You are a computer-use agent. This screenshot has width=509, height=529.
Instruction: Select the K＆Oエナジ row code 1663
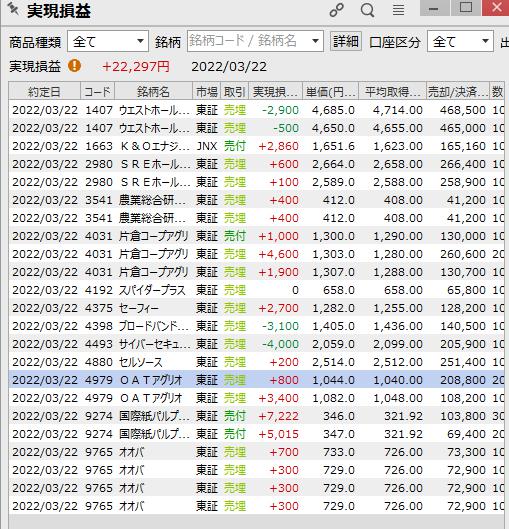256,146
